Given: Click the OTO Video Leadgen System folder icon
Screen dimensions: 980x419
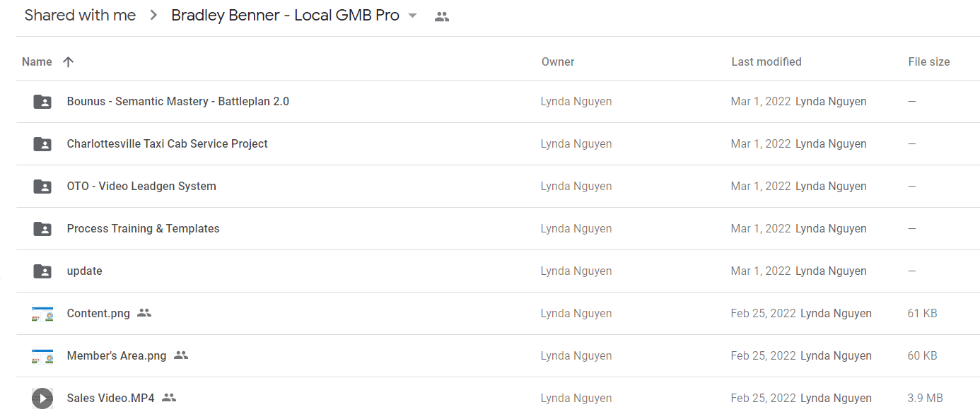Looking at the screenshot, I should (42, 187).
